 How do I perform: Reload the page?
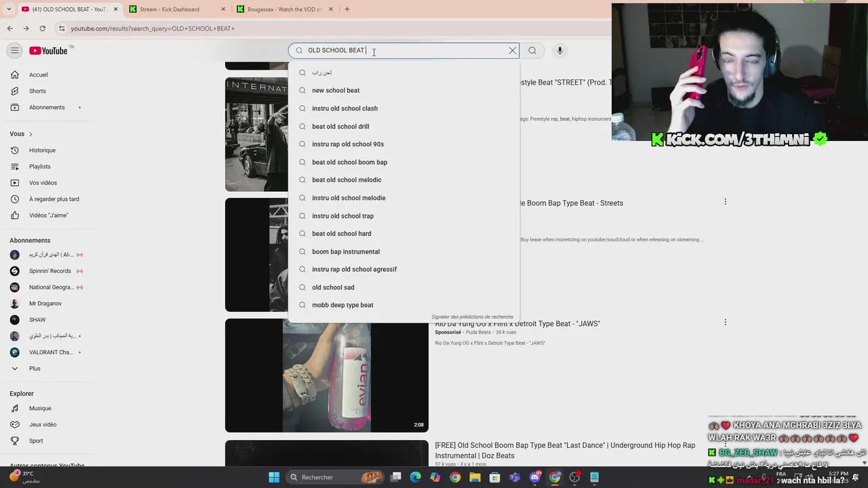tap(42, 28)
